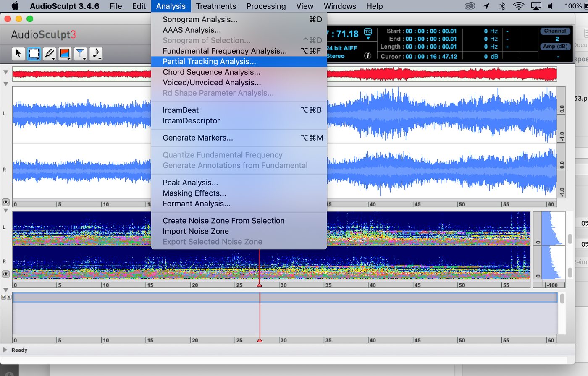The height and width of the screenshot is (376, 588).
Task: Open the Analysis menu
Action: pyautogui.click(x=171, y=6)
